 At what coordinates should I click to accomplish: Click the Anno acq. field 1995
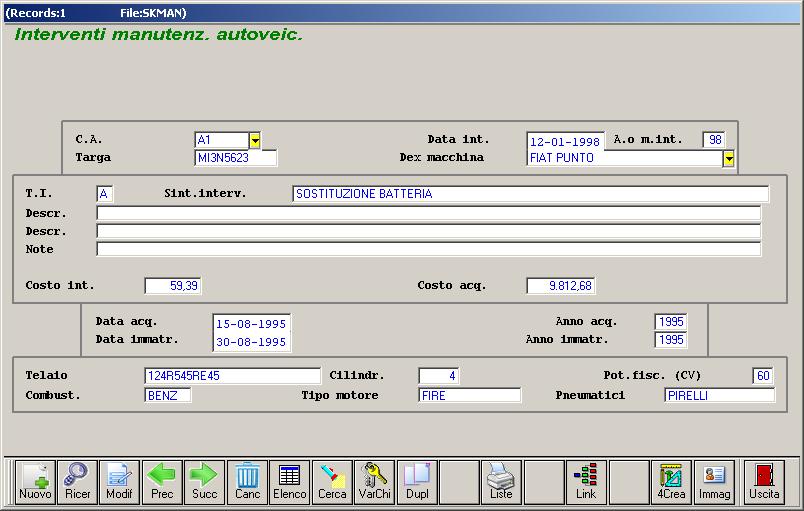click(x=671, y=321)
